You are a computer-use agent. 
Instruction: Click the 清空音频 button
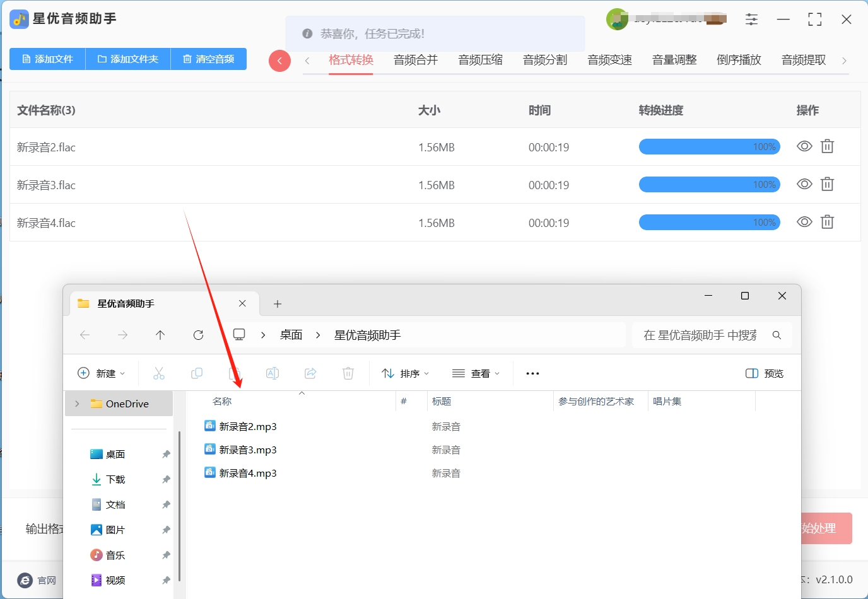209,59
